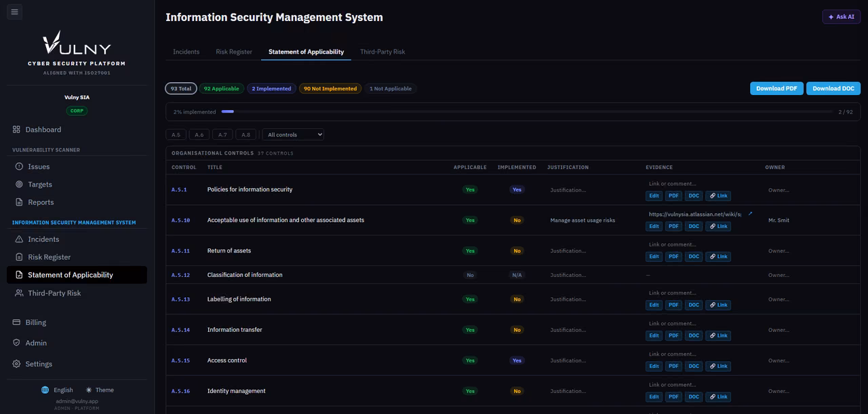This screenshot has height=414, width=868.
Task: Click the Risk Register icon in sidebar
Action: 19,257
